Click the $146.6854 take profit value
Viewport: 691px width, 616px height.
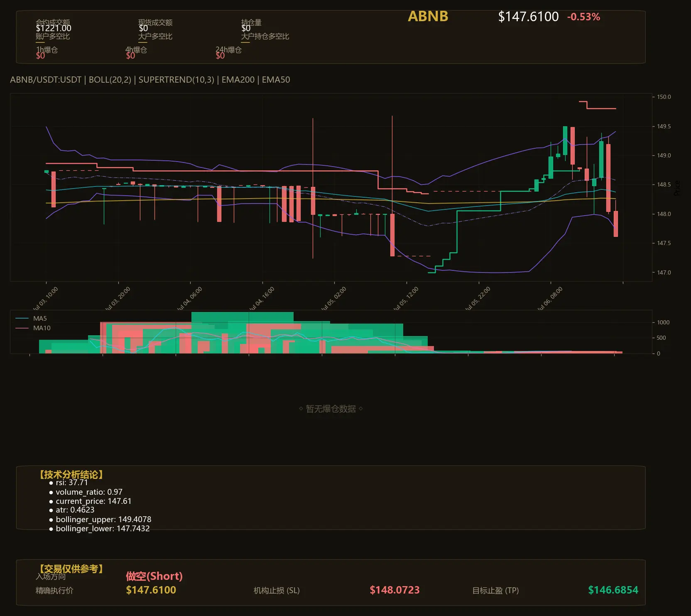coord(613,590)
